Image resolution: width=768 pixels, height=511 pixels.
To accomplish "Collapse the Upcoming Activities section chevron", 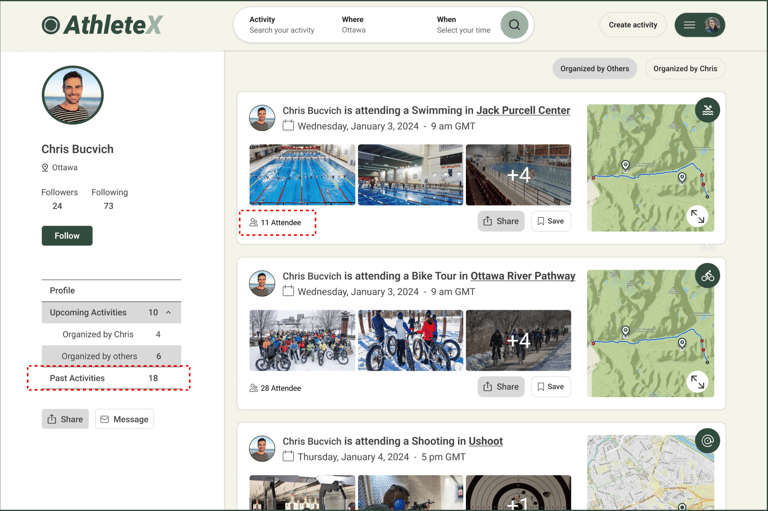I will pos(168,313).
